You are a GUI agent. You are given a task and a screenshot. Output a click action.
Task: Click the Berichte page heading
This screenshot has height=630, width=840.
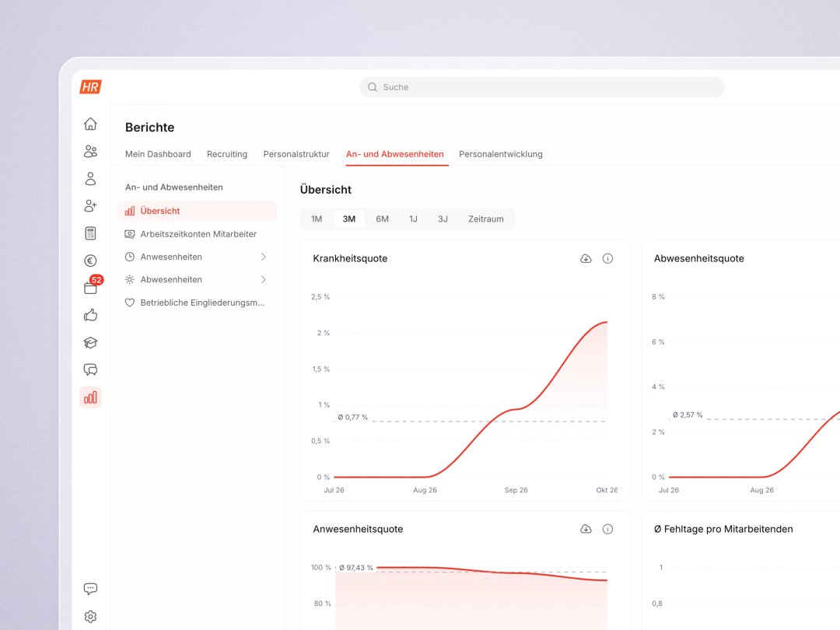pos(150,128)
